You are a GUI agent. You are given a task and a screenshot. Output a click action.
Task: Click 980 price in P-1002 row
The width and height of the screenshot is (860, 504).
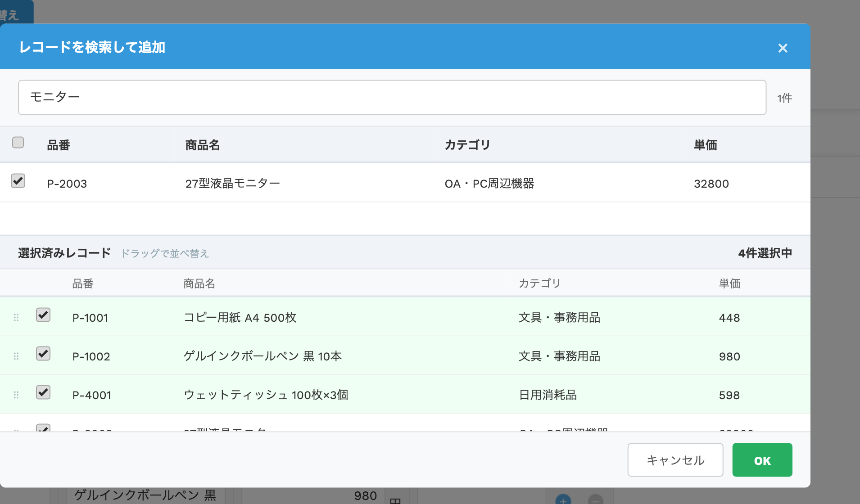(x=729, y=356)
